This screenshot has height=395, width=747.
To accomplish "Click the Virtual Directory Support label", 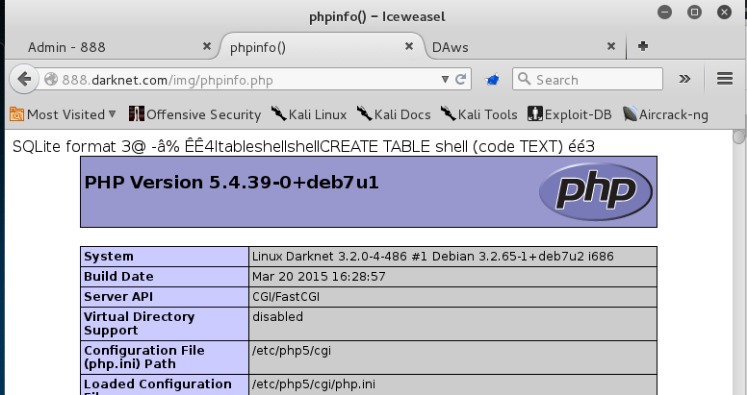I will tap(139, 324).
